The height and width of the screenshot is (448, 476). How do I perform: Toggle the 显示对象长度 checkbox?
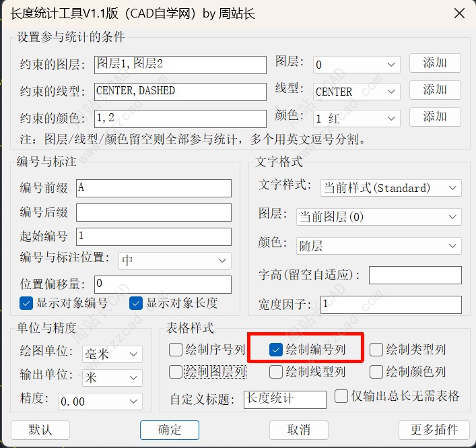point(137,303)
